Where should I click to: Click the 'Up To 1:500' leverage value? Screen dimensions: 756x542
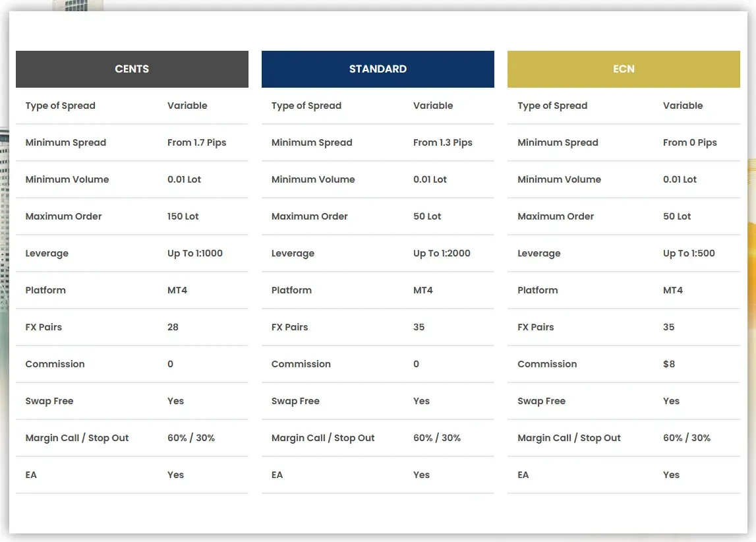coord(689,253)
